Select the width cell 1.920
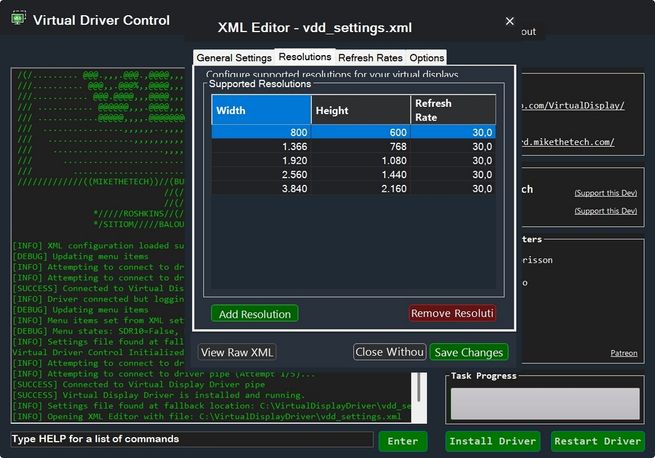Viewport: 655px width, 458px height. coord(261,160)
